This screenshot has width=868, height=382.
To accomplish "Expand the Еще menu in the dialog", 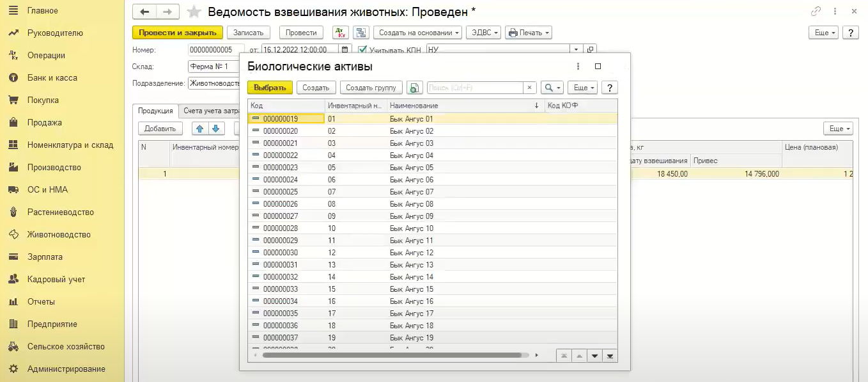I will coord(584,88).
